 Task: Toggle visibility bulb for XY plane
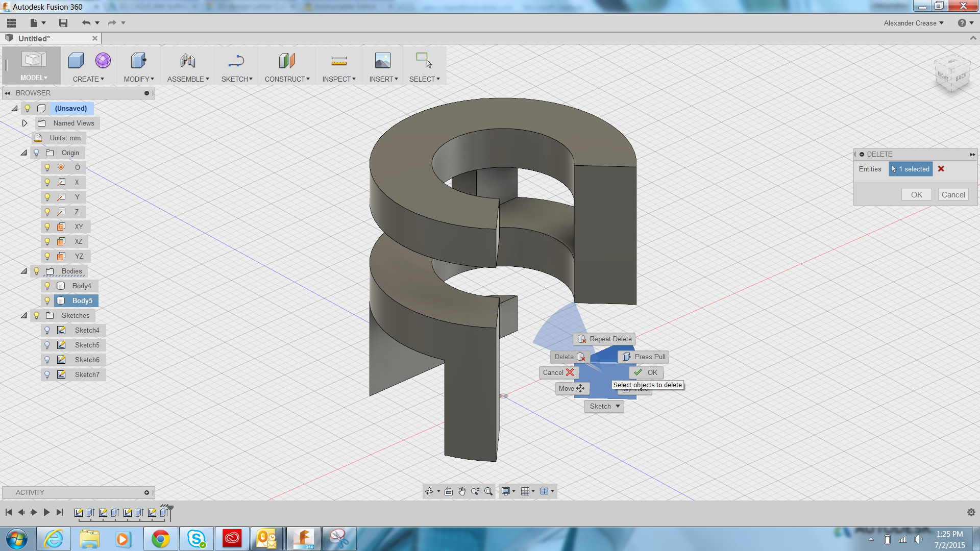pos(47,227)
